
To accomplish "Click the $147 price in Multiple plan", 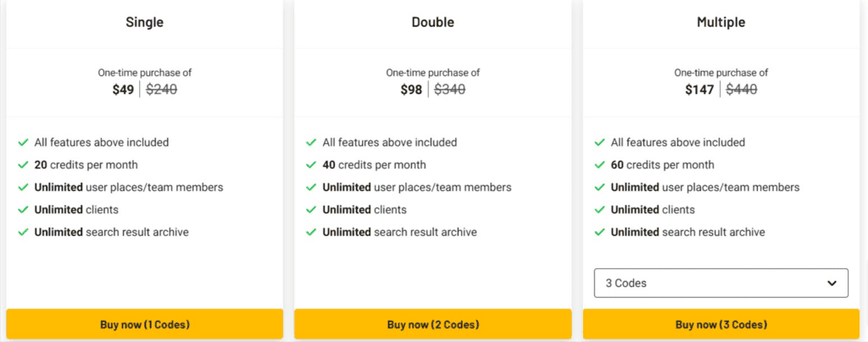I will 699,90.
